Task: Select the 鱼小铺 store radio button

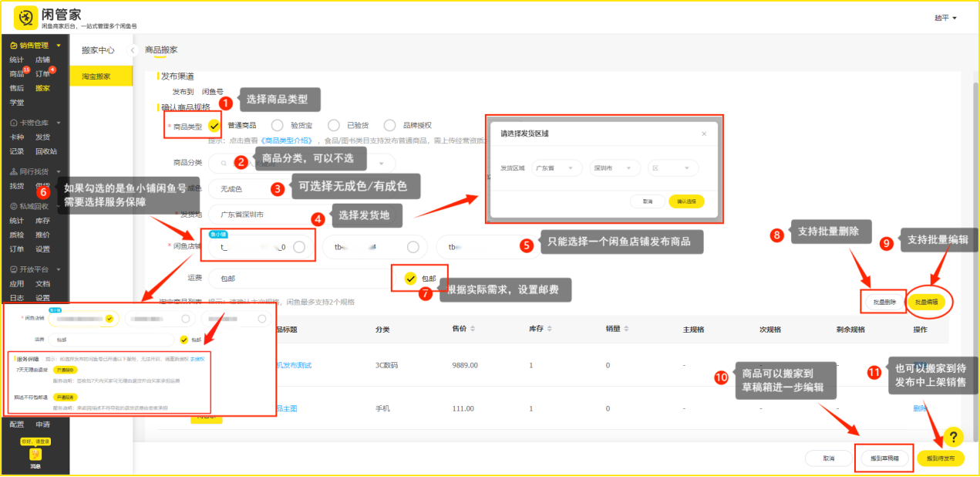Action: [x=299, y=247]
